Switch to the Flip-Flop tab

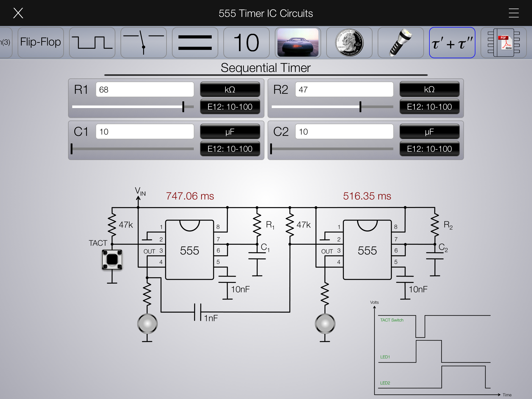tap(41, 43)
